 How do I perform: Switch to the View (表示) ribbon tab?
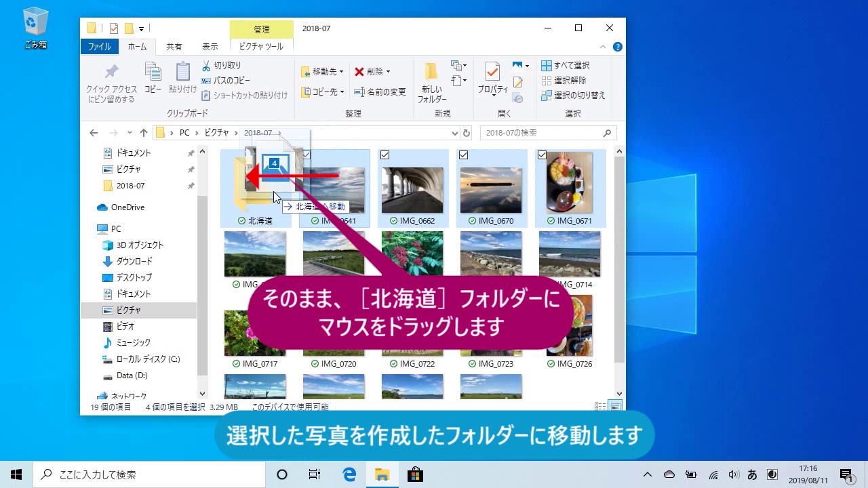[210, 47]
